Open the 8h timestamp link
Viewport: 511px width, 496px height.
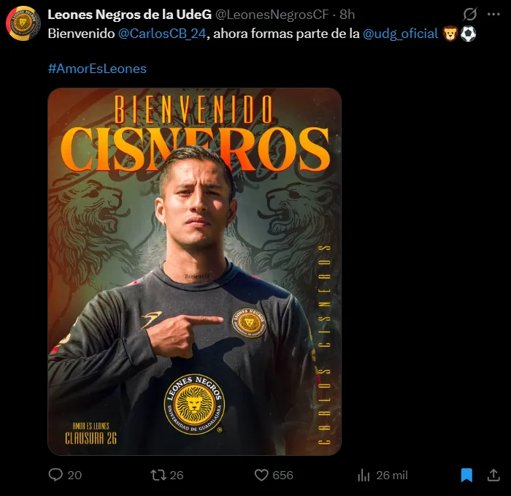tap(347, 14)
